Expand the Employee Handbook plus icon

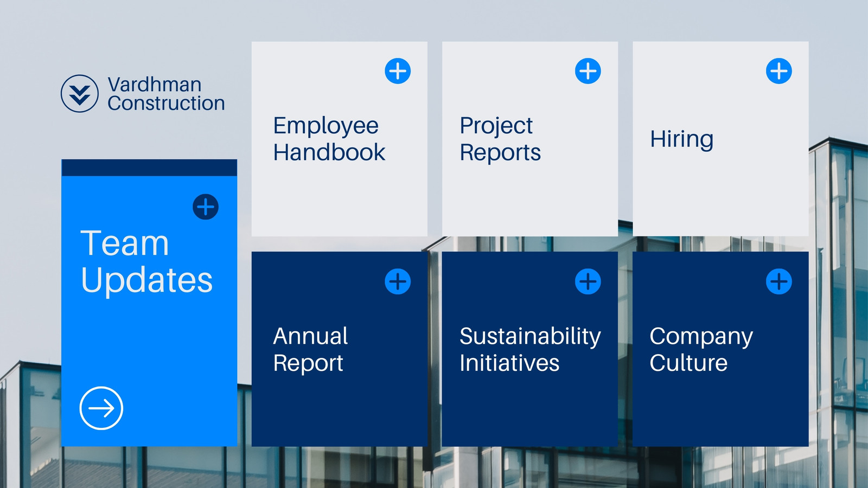pos(398,71)
